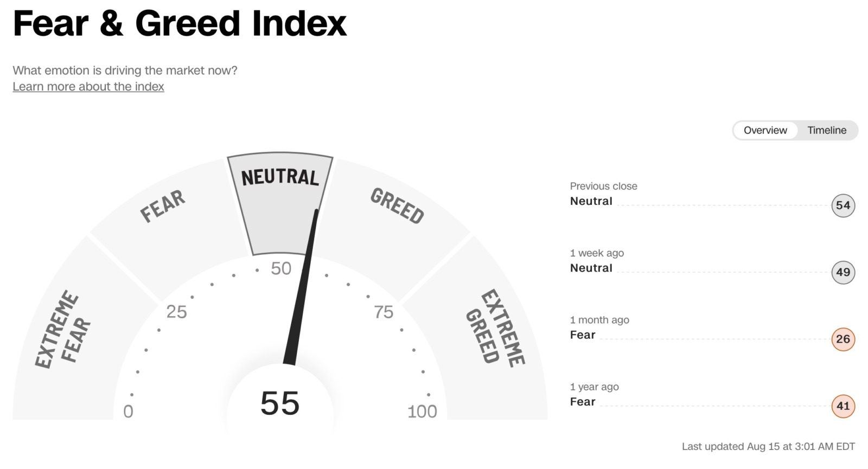Click the Last updated timestamp text
Screen dimensions: 868x469
[x=768, y=446]
